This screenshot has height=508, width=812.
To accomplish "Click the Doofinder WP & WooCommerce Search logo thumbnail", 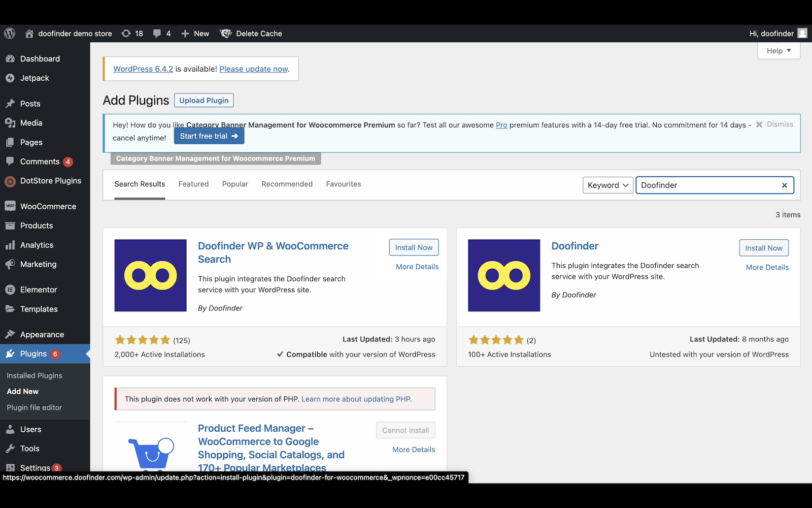I will [x=151, y=275].
